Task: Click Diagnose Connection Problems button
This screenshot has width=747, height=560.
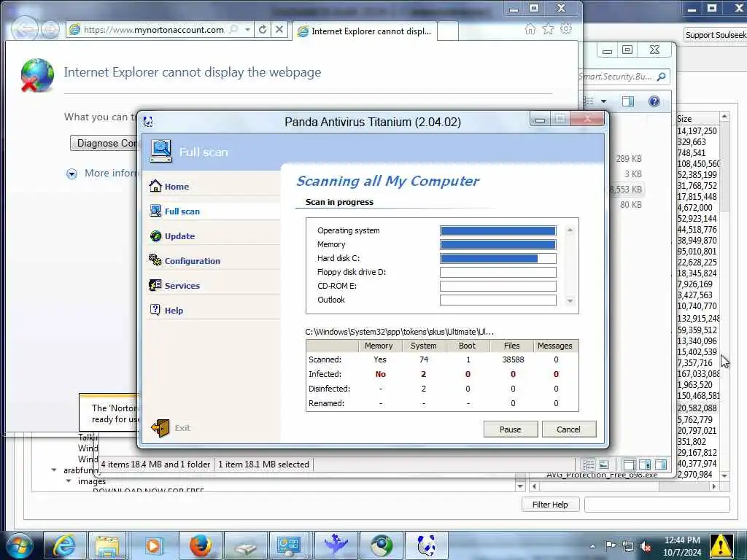Action: (x=104, y=143)
